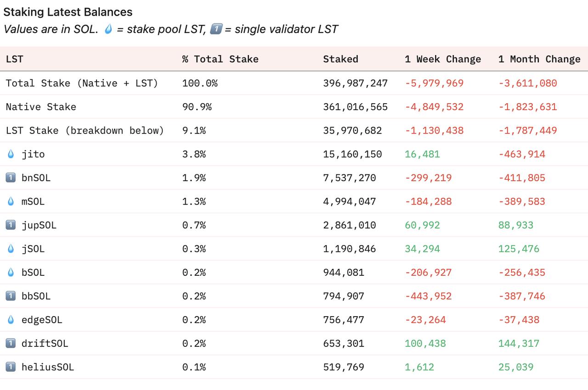Sort by the % Total Stake header

click(220, 59)
